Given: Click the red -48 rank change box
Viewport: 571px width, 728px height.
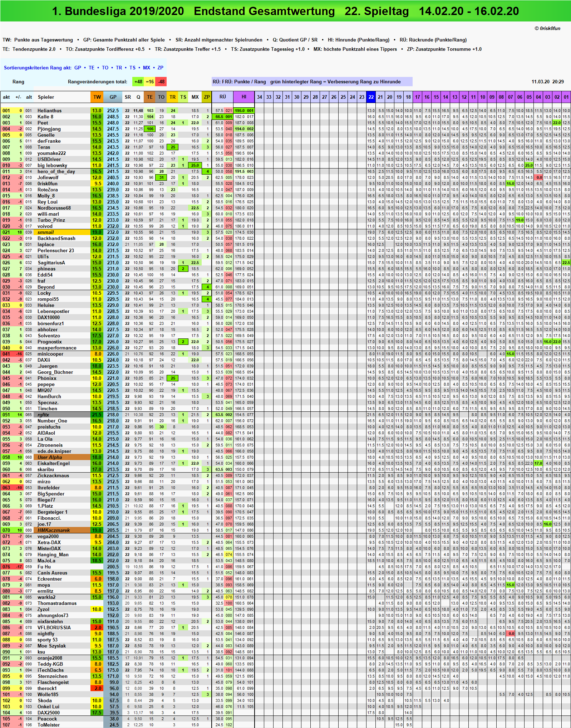Looking at the screenshot, I should click(161, 82).
